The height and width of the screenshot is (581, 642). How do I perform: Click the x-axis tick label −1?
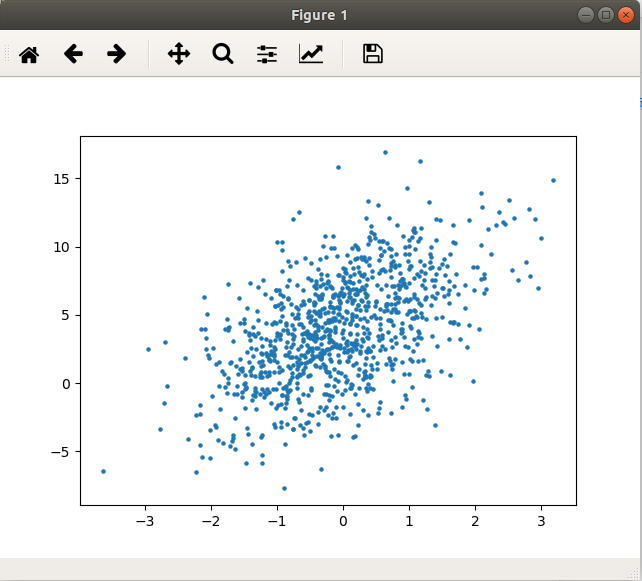point(277,521)
